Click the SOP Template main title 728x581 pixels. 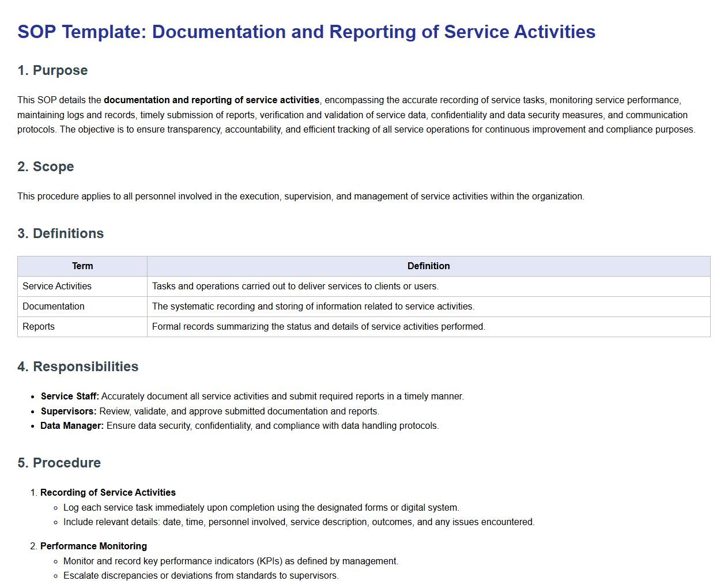click(x=306, y=32)
